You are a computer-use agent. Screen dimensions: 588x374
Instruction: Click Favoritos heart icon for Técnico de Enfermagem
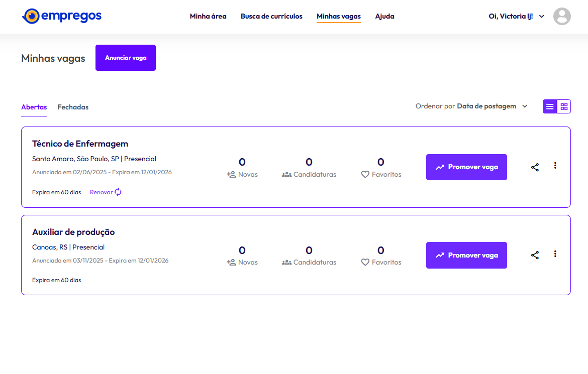[365, 175]
